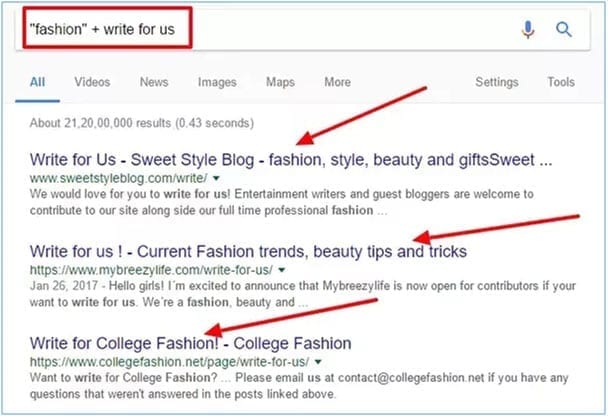Open the Write for us ! - Current Fashion trends result
608x416 pixels.
pyautogui.click(x=248, y=252)
